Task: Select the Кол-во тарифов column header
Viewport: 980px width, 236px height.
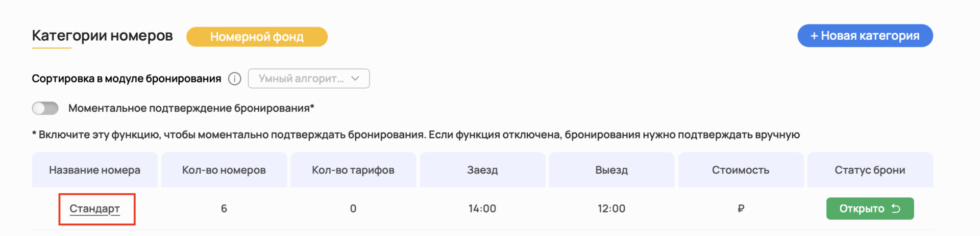Action: 353,170
